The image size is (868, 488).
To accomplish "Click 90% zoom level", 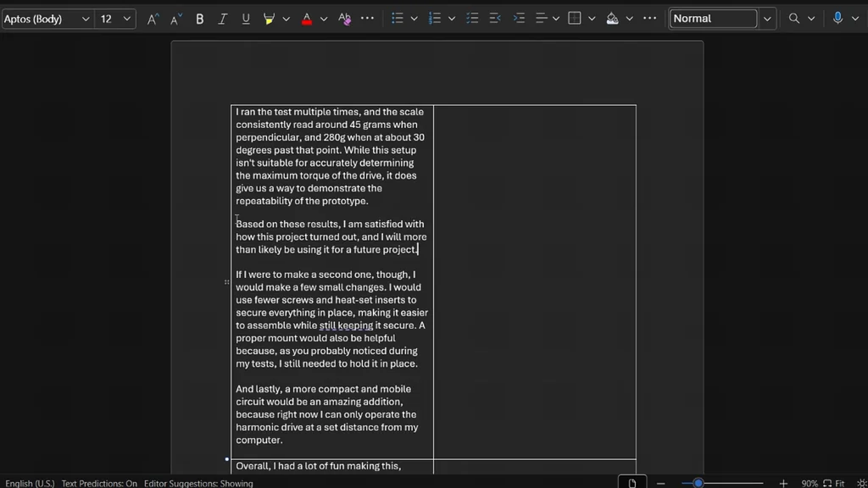I will click(x=810, y=483).
